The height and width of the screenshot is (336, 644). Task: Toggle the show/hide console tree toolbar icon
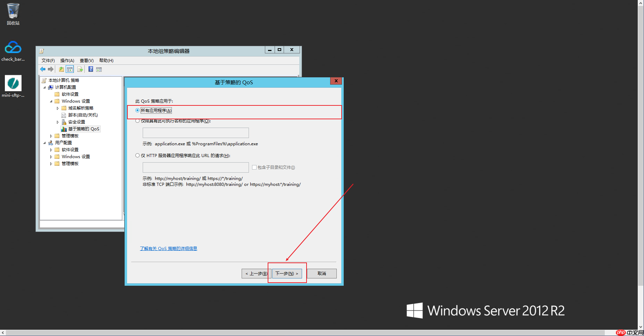pos(70,69)
